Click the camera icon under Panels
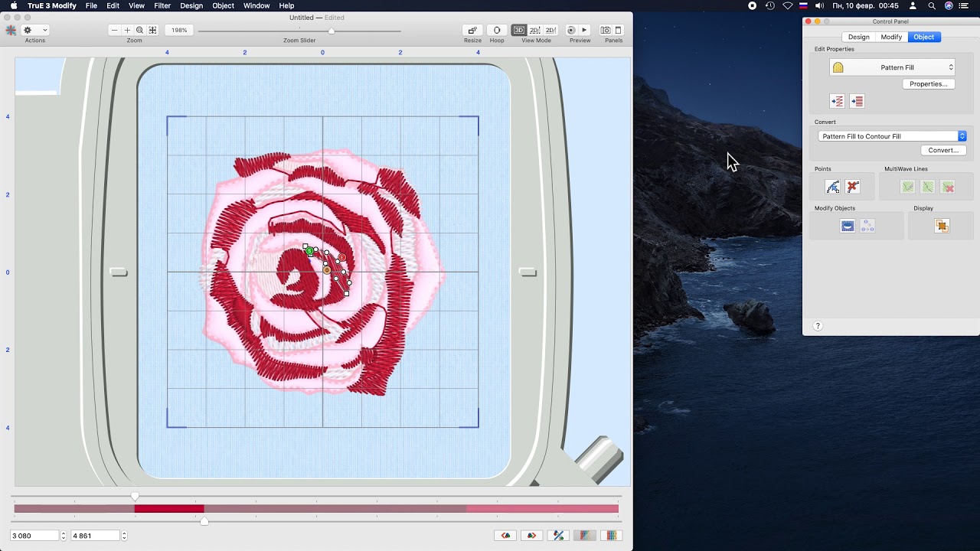 click(x=606, y=30)
